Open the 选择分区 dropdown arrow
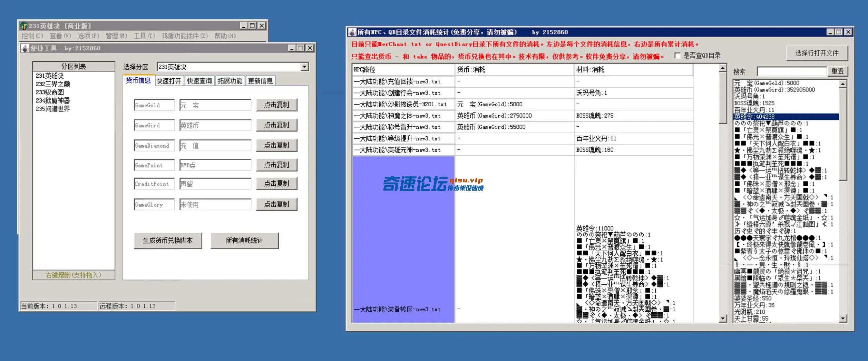The height and width of the screenshot is (361, 868). coord(304,67)
